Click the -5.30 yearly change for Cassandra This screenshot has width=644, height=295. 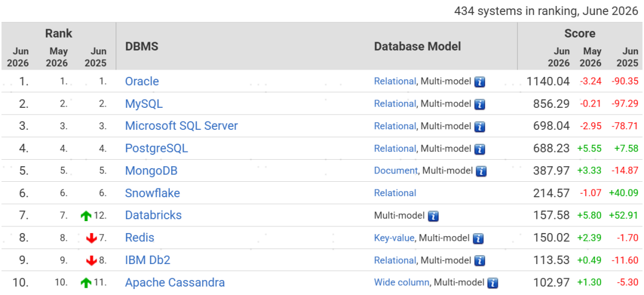point(627,282)
